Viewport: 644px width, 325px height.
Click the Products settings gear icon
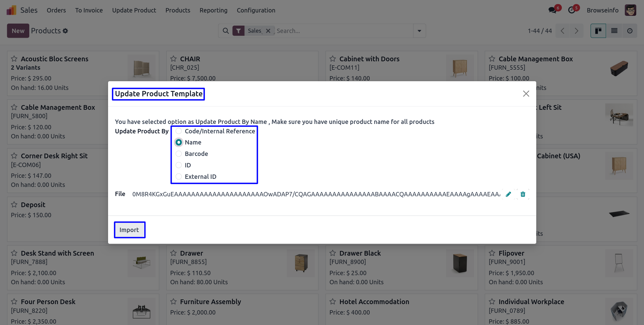click(65, 31)
